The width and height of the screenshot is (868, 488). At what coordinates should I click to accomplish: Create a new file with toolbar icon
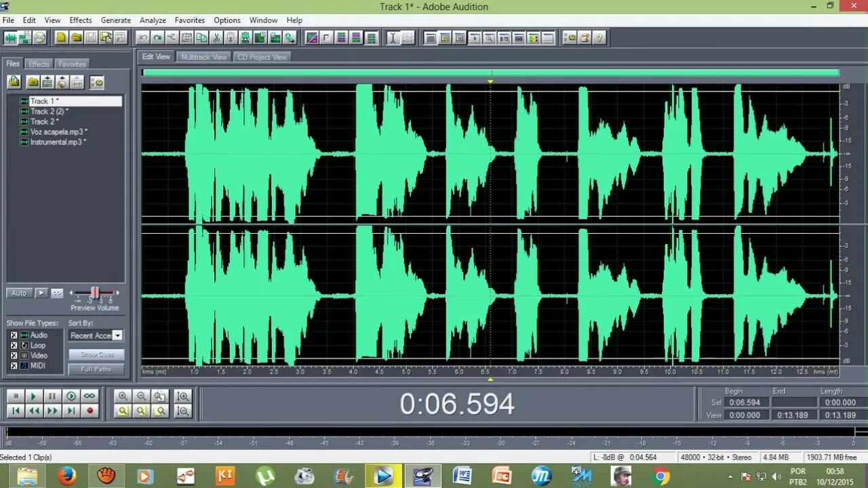click(x=61, y=38)
